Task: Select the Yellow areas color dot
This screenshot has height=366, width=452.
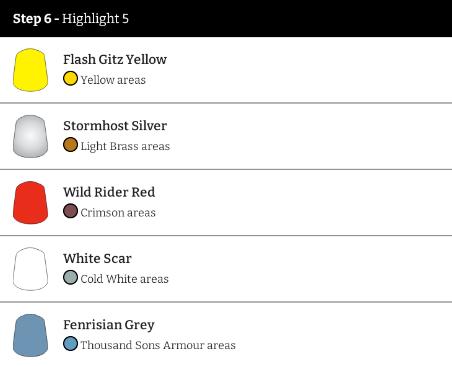Action: (x=70, y=79)
